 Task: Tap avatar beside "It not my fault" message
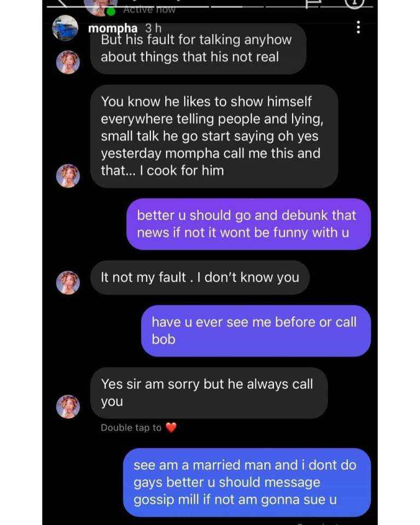tap(68, 283)
